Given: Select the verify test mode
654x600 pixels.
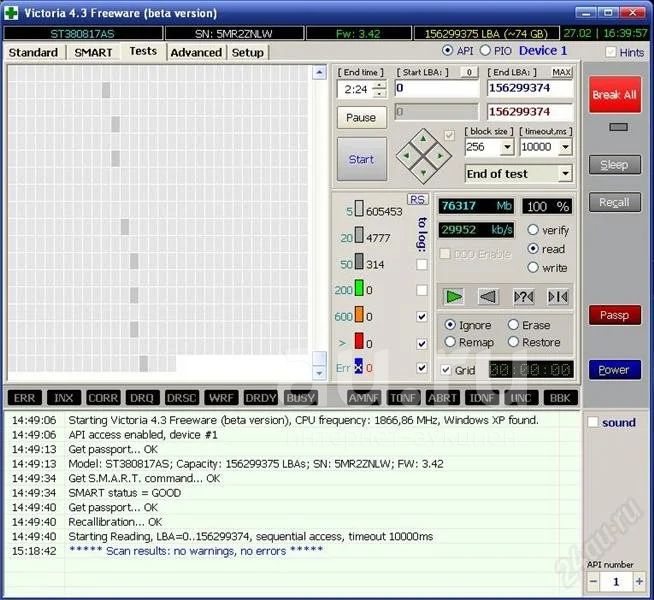Looking at the screenshot, I should pyautogui.click(x=533, y=230).
